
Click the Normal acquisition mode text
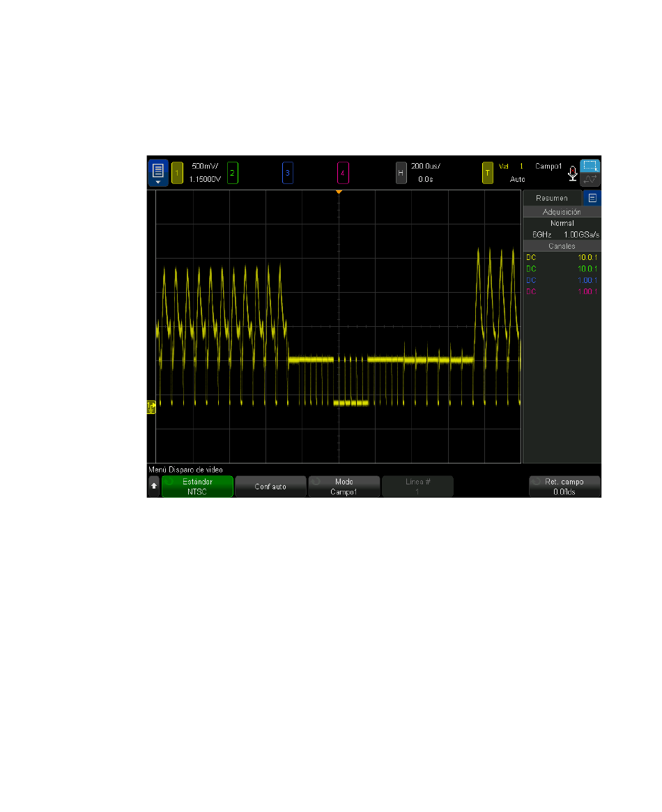tap(562, 223)
